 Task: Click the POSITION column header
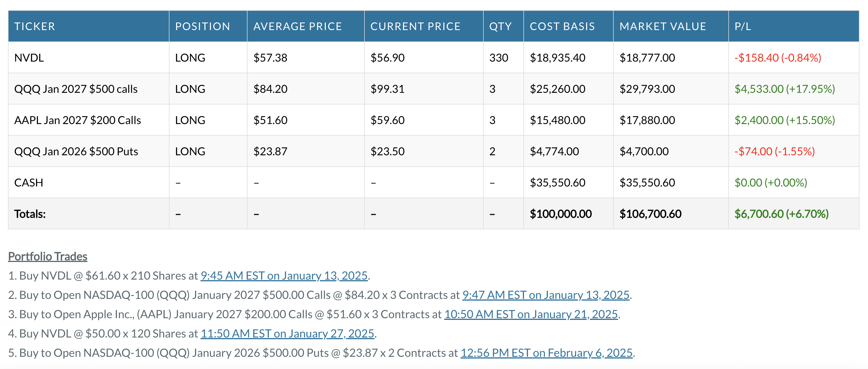202,26
